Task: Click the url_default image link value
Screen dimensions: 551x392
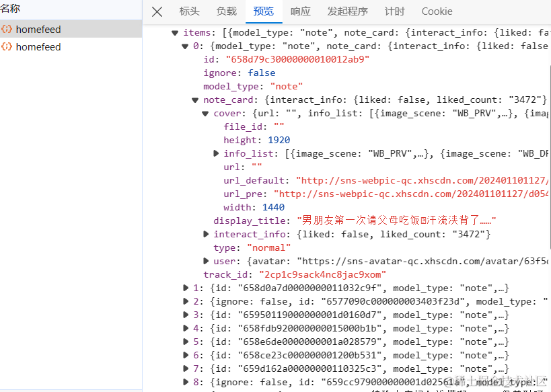Action: click(422, 181)
